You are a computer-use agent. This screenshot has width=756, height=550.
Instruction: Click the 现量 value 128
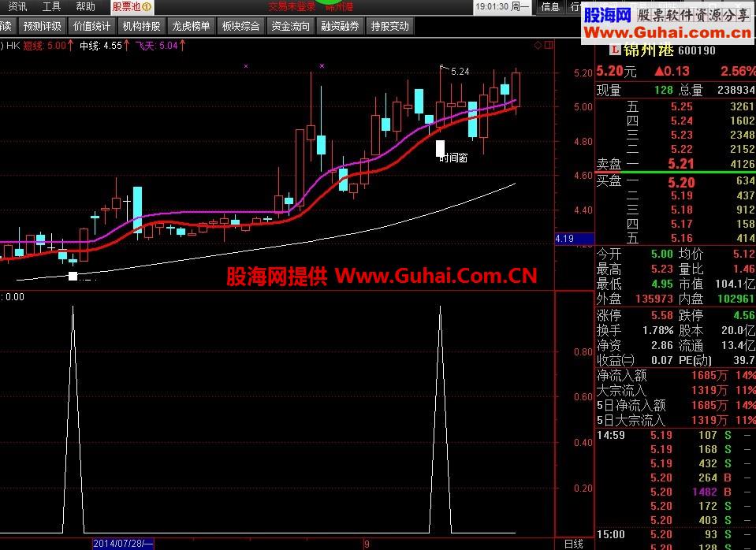coord(664,90)
